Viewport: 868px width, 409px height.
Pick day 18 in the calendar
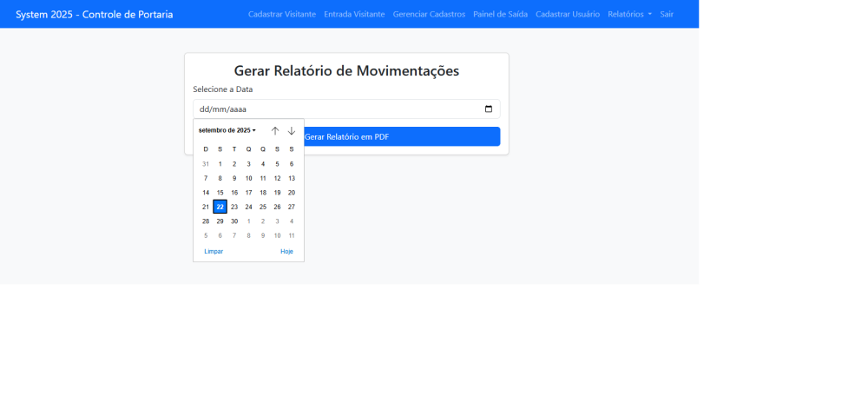pyautogui.click(x=263, y=193)
